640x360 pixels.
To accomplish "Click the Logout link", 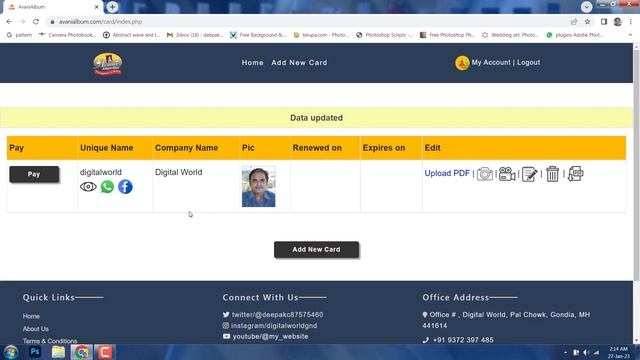I will click(528, 62).
